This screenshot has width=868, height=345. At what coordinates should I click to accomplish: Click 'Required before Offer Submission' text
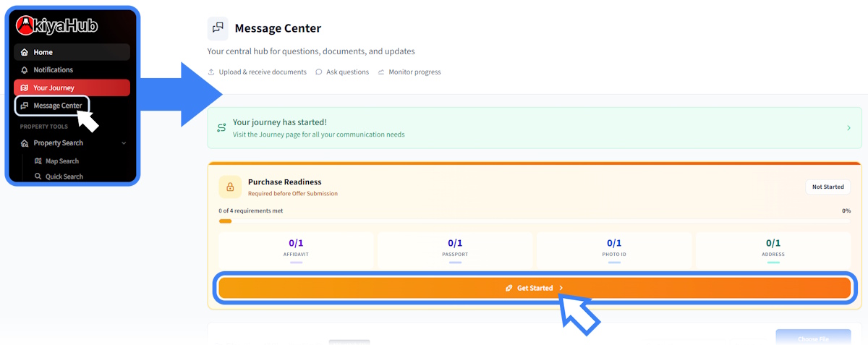pos(293,194)
